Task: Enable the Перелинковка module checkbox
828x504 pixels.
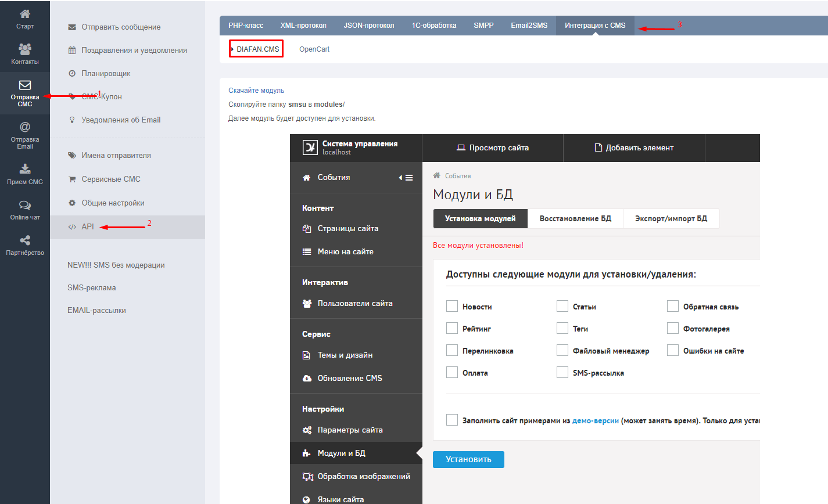Action: (452, 350)
